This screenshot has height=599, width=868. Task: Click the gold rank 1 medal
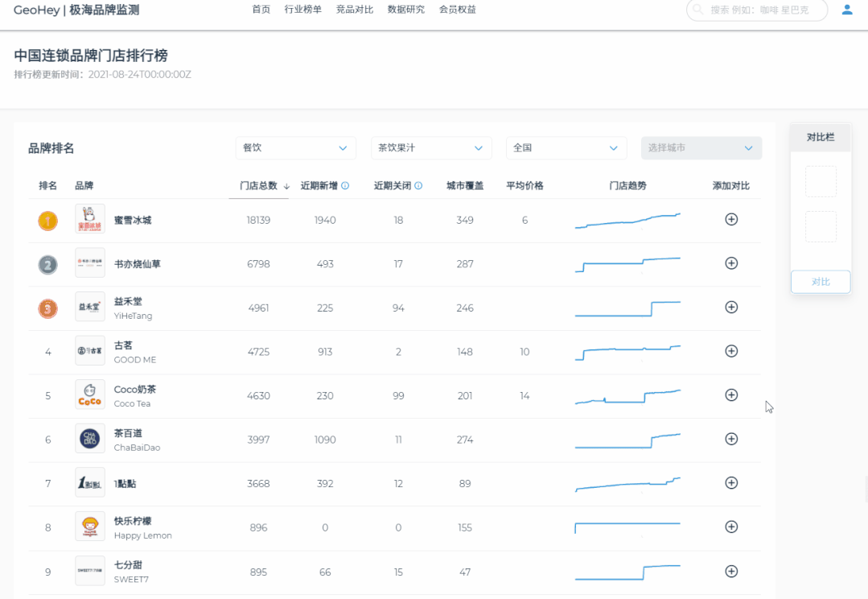pyautogui.click(x=47, y=221)
